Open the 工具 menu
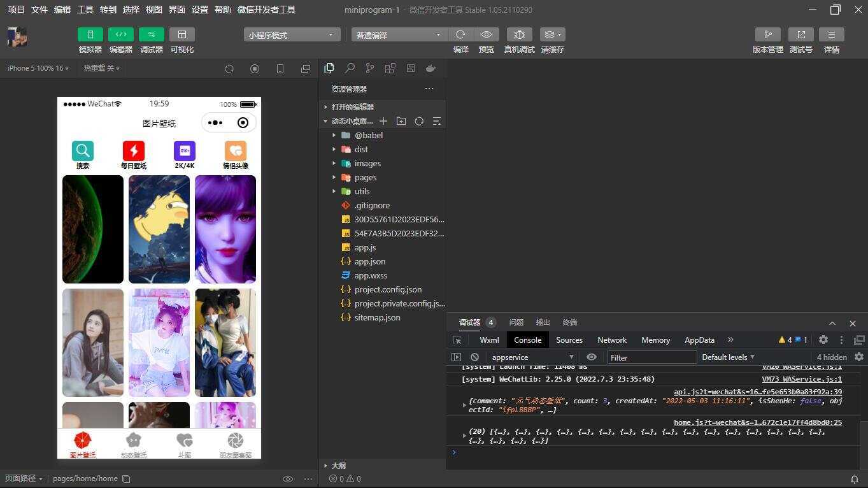Image resolution: width=868 pixels, height=488 pixels. pos(85,10)
